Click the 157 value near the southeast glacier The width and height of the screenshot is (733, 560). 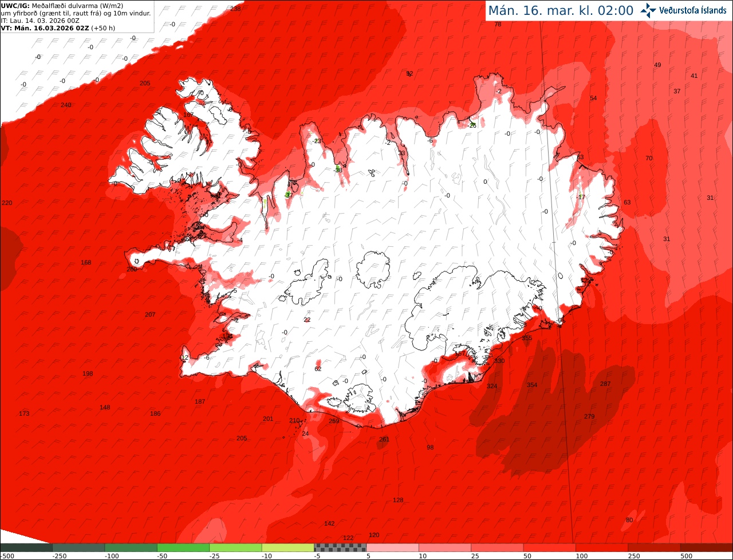(460, 354)
